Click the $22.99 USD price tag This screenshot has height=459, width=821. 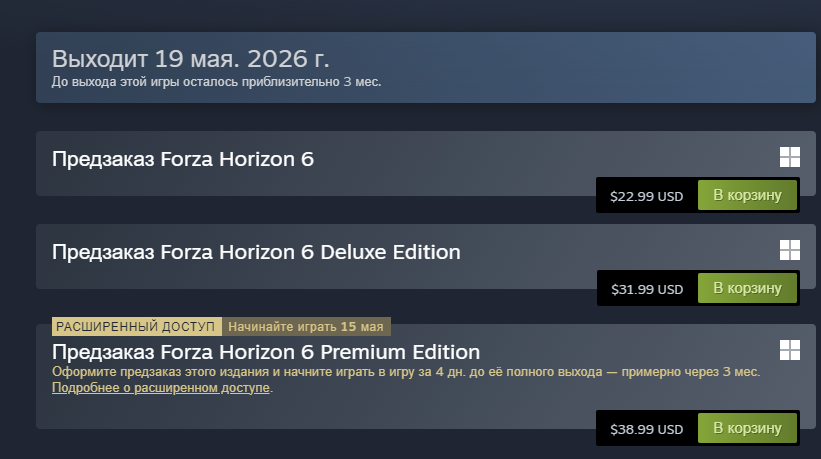point(646,196)
